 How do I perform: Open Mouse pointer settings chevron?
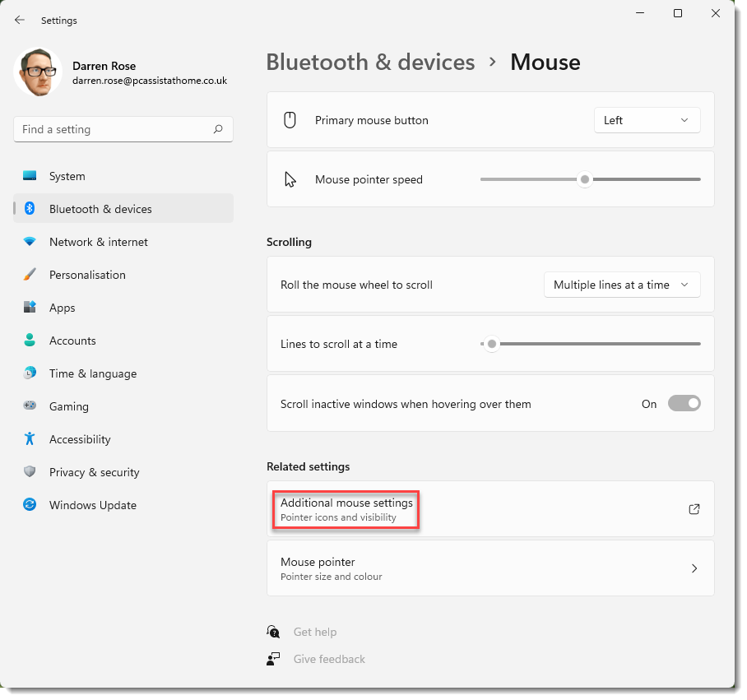pos(694,568)
